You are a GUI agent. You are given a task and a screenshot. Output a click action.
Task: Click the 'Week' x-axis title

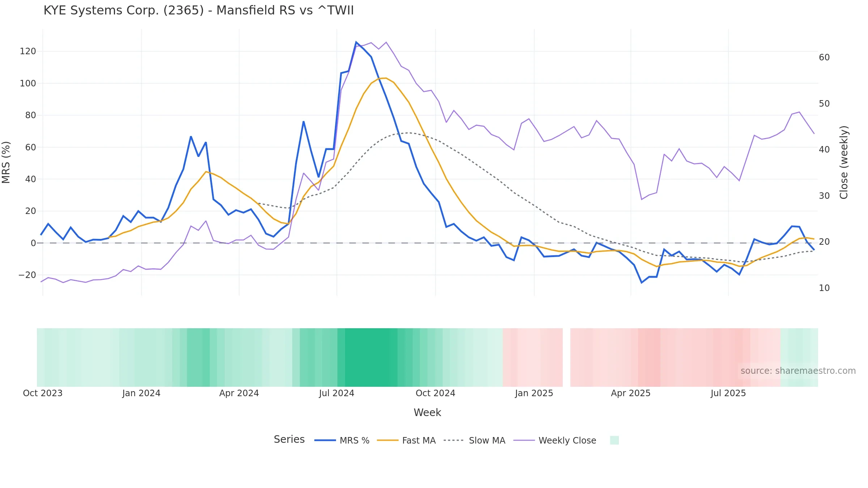(427, 412)
